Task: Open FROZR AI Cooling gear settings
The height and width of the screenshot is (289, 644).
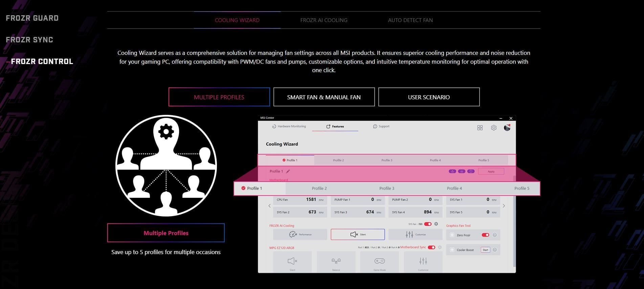Action: tap(436, 224)
